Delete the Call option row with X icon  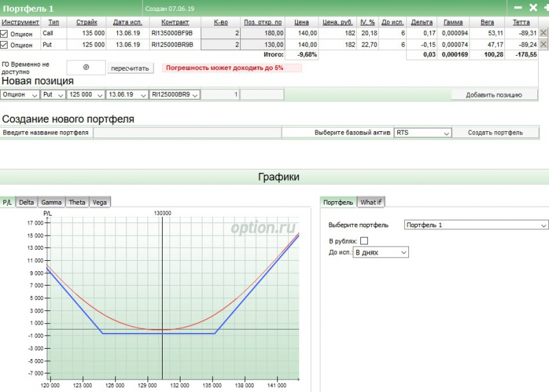(543, 33)
